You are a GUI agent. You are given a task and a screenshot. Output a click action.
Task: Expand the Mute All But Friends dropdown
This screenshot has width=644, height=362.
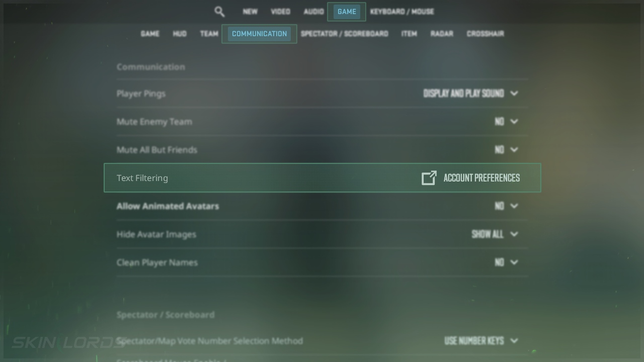click(506, 150)
